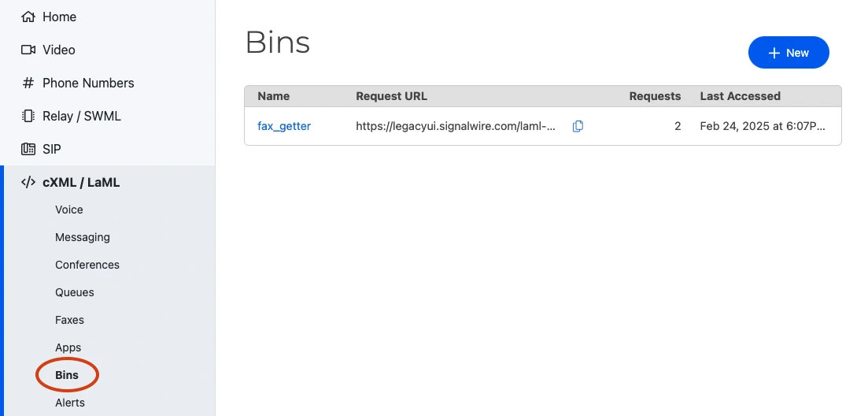Screen dimensions: 868x416
Task: Go to Messaging in sidebar
Action: (83, 237)
